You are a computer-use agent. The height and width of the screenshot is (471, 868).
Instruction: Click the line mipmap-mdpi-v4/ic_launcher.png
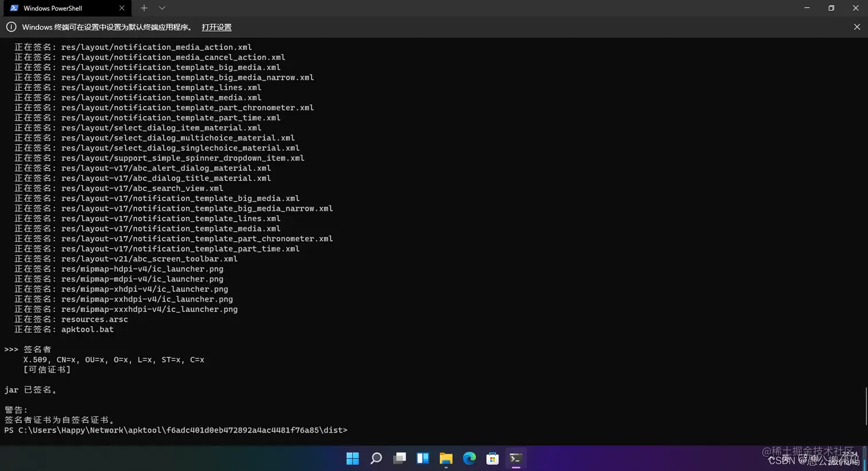(119, 279)
